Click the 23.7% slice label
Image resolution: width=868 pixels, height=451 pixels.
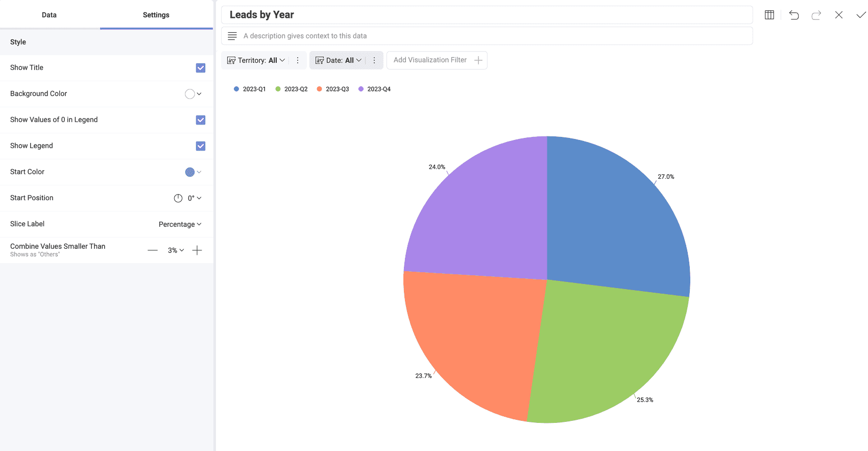pyautogui.click(x=423, y=376)
